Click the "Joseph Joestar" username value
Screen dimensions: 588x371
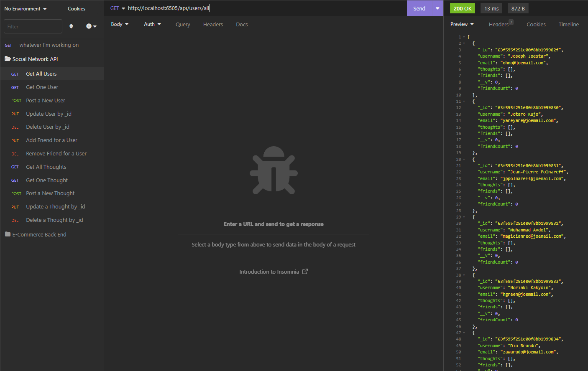coord(528,56)
